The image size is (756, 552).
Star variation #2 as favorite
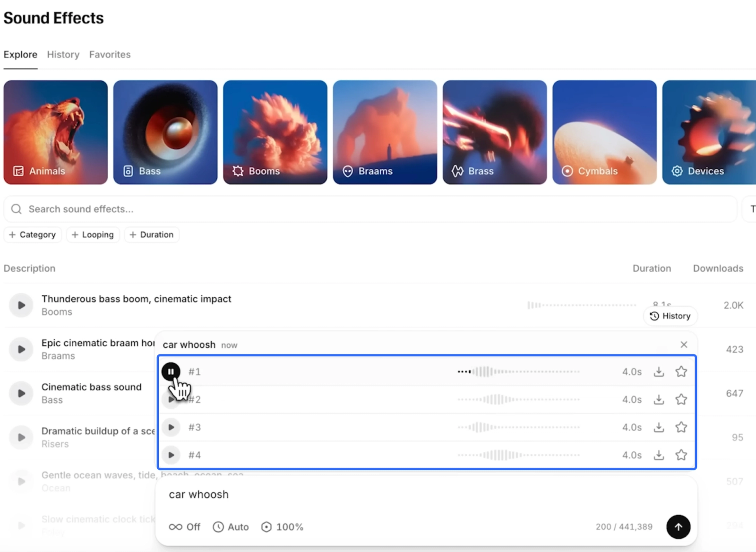click(x=681, y=400)
